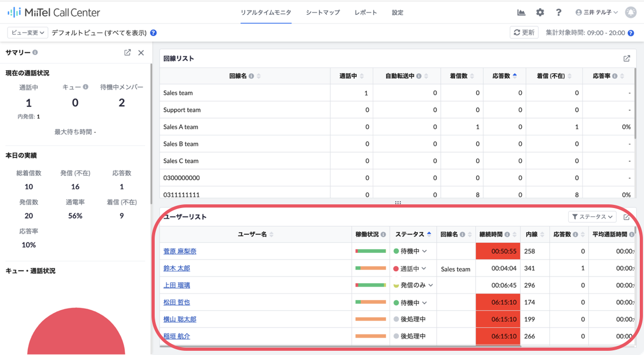This screenshot has height=355, width=644.
Task: Click info icon next to サマリー title
Action: point(35,53)
